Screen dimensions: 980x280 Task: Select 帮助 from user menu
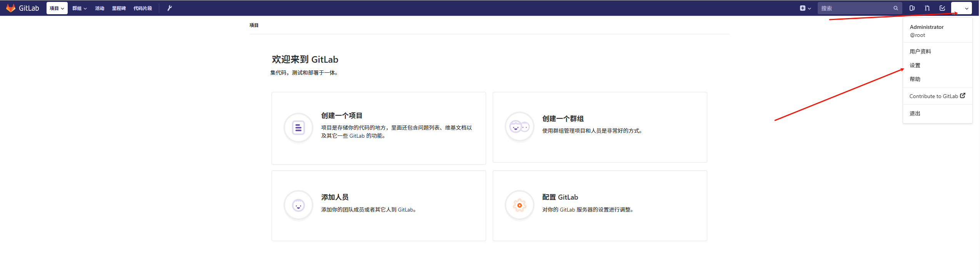(x=915, y=79)
